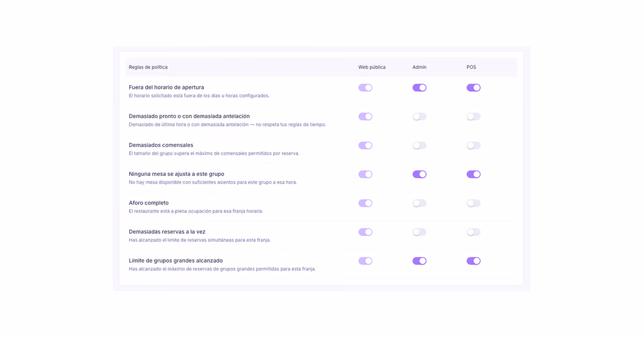Select the Ninguna mesa se ajusta rule title

click(x=177, y=174)
